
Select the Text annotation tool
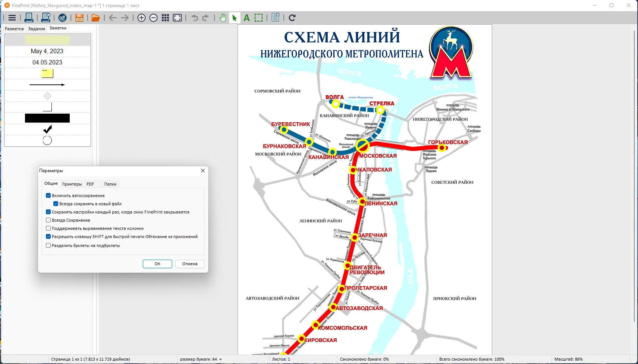pos(246,18)
